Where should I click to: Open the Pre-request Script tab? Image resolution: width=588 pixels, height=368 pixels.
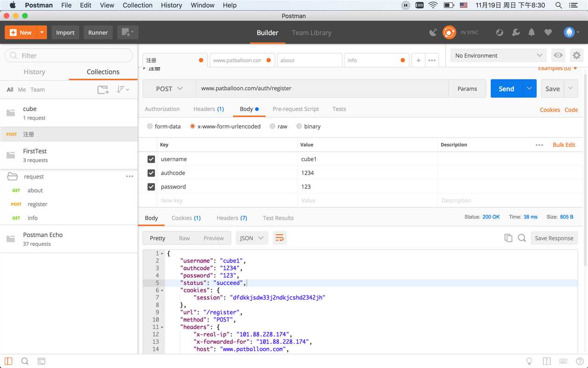(x=296, y=109)
